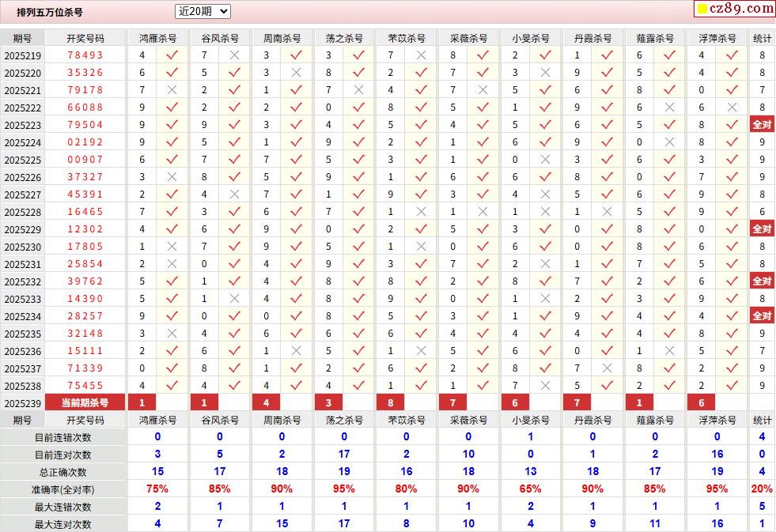Image resolution: width=776 pixels, height=532 pixels.
Task: Click the grey X mark for 薤露杀号 in row 2025222
Action: coord(669,108)
